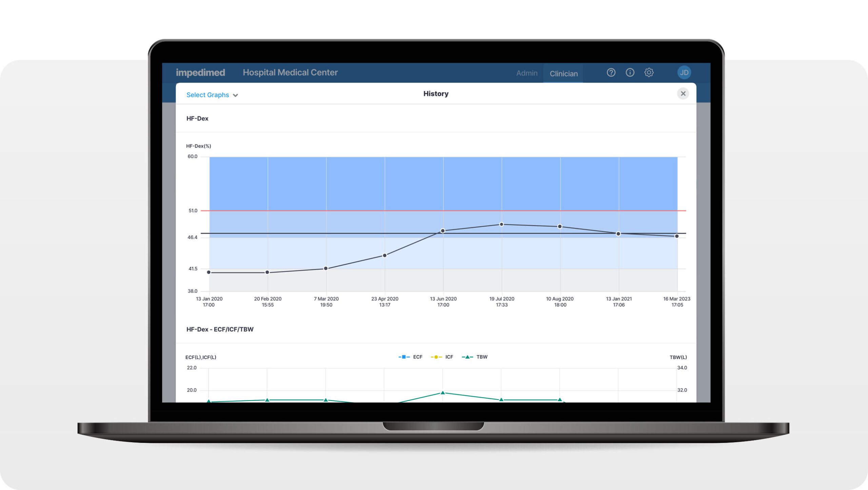Click the 13 Jun 2020 TBW triangle marker
868x490 pixels.
[x=442, y=393]
